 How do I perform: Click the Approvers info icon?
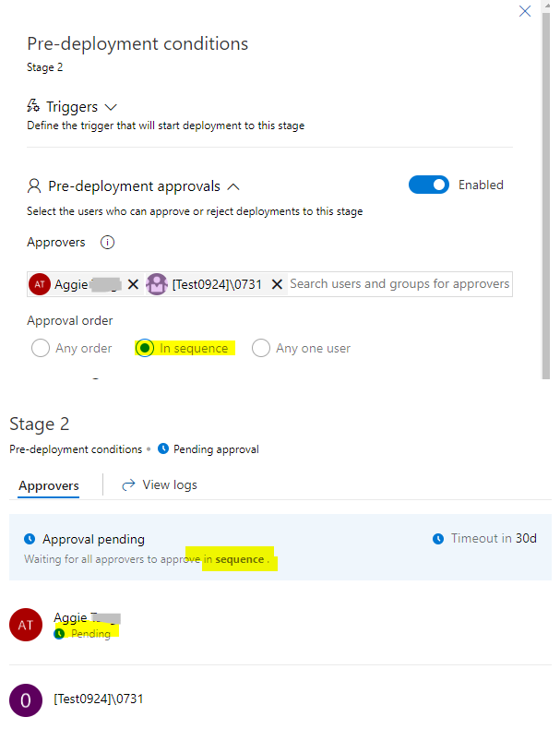[x=107, y=243]
